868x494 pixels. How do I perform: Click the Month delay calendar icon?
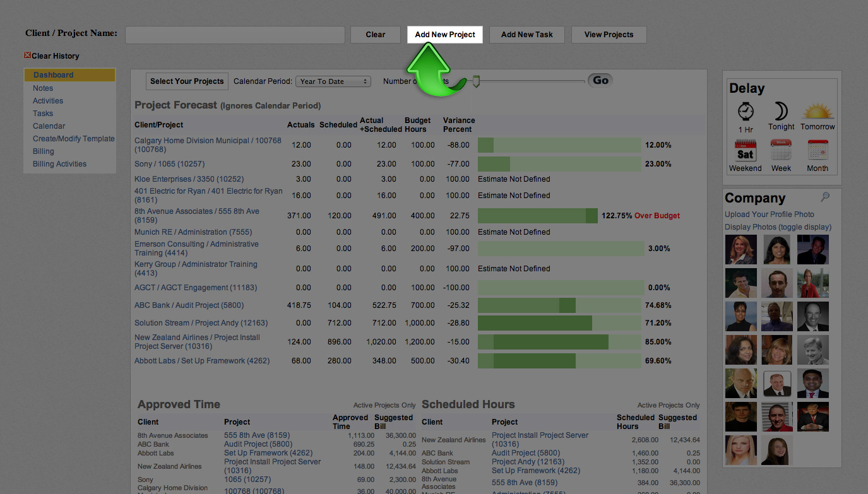[817, 151]
